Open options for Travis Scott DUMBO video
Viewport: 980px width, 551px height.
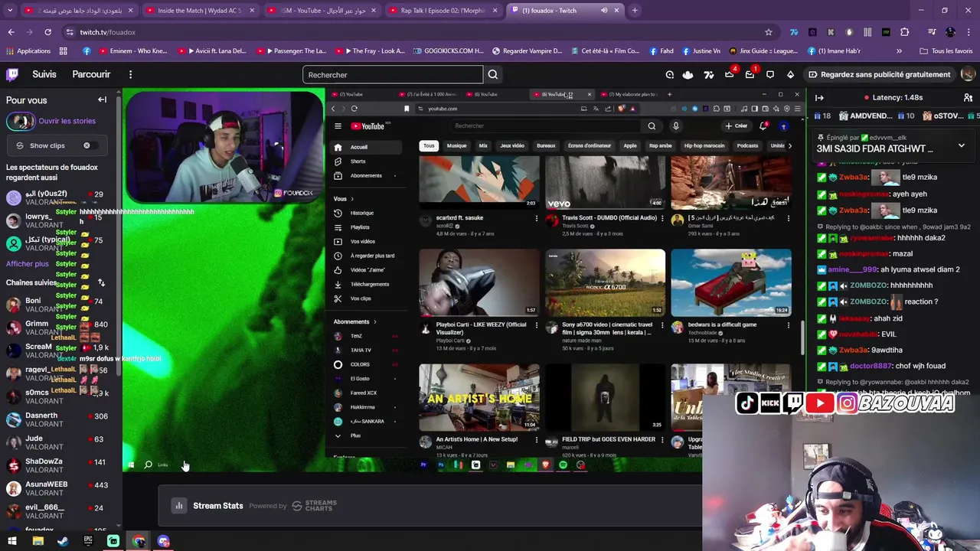[x=662, y=219]
